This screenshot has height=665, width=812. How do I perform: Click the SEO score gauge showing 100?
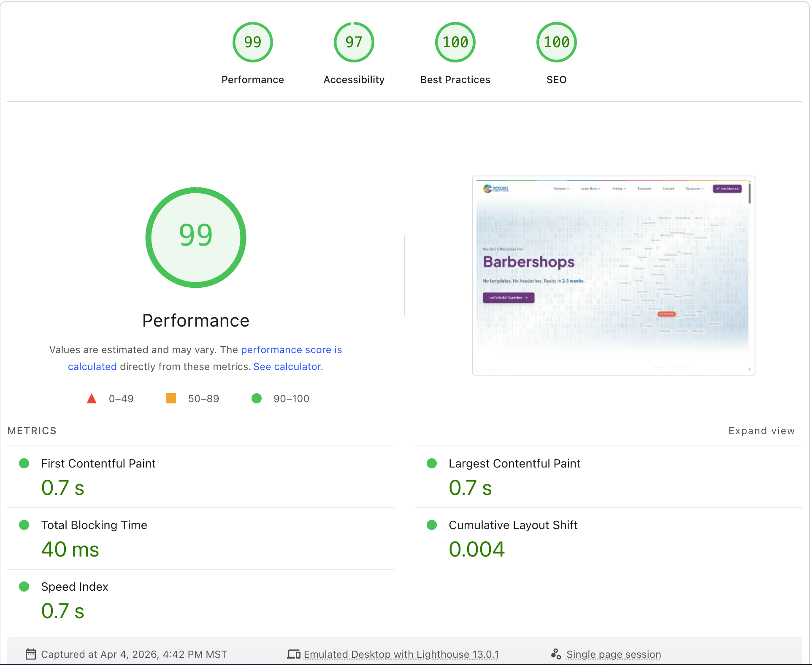(x=556, y=42)
